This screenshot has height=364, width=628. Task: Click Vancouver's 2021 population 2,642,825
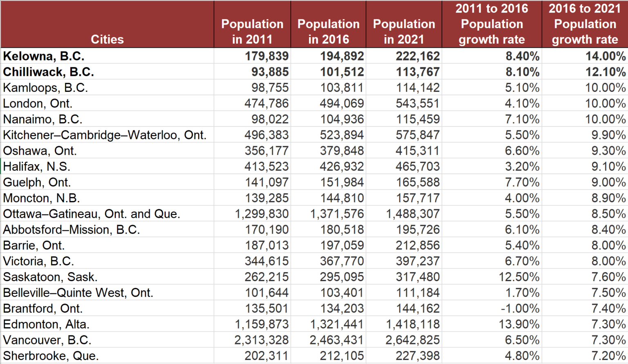point(404,340)
